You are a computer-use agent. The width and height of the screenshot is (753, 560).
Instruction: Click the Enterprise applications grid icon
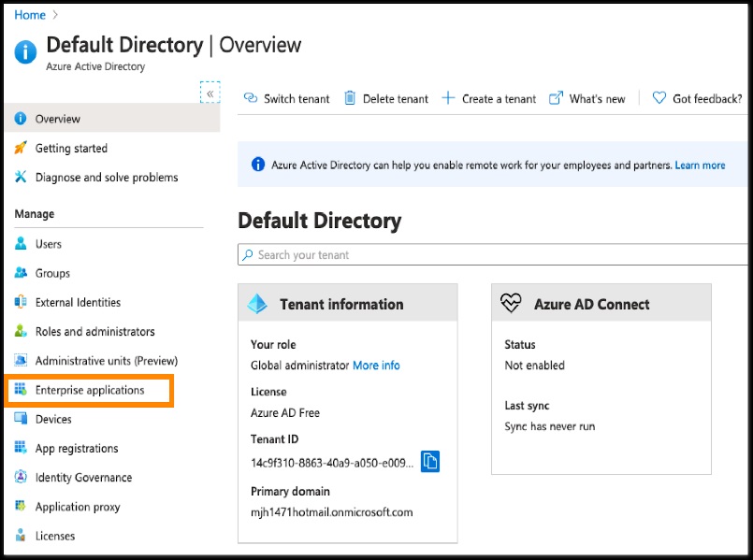coord(21,389)
